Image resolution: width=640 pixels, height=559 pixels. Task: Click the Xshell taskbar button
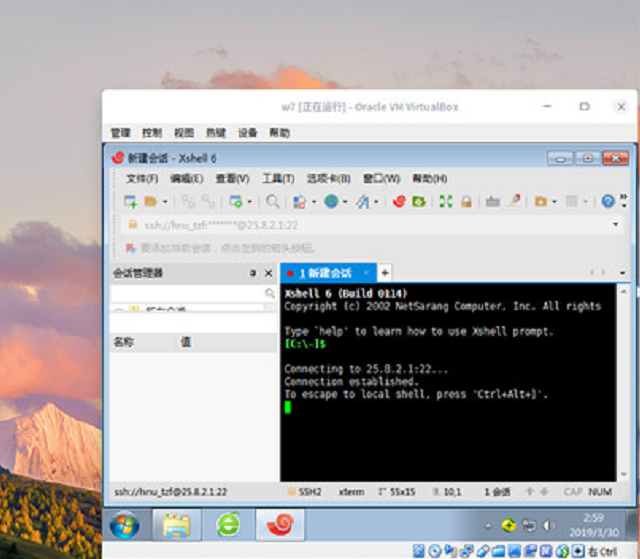pyautogui.click(x=280, y=525)
